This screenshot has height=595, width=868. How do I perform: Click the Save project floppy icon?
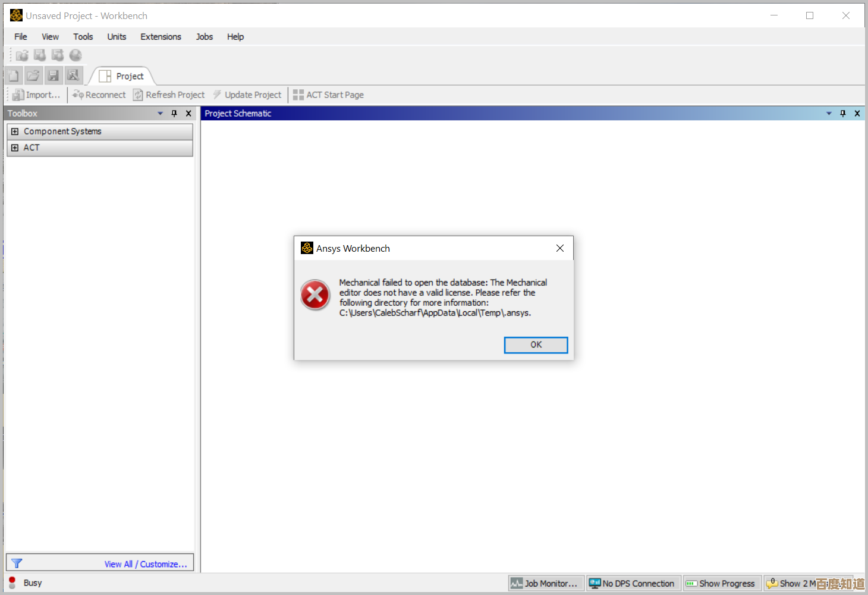(x=53, y=76)
